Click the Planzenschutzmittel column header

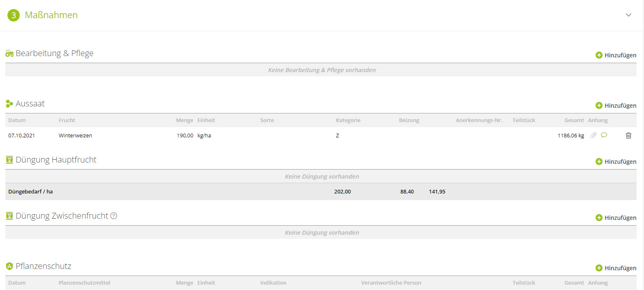(x=84, y=283)
